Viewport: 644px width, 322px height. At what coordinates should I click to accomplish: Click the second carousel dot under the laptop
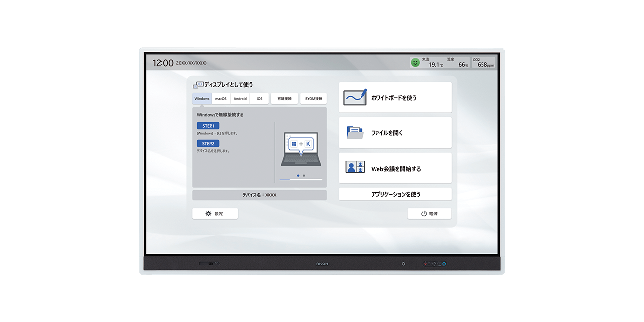click(304, 175)
